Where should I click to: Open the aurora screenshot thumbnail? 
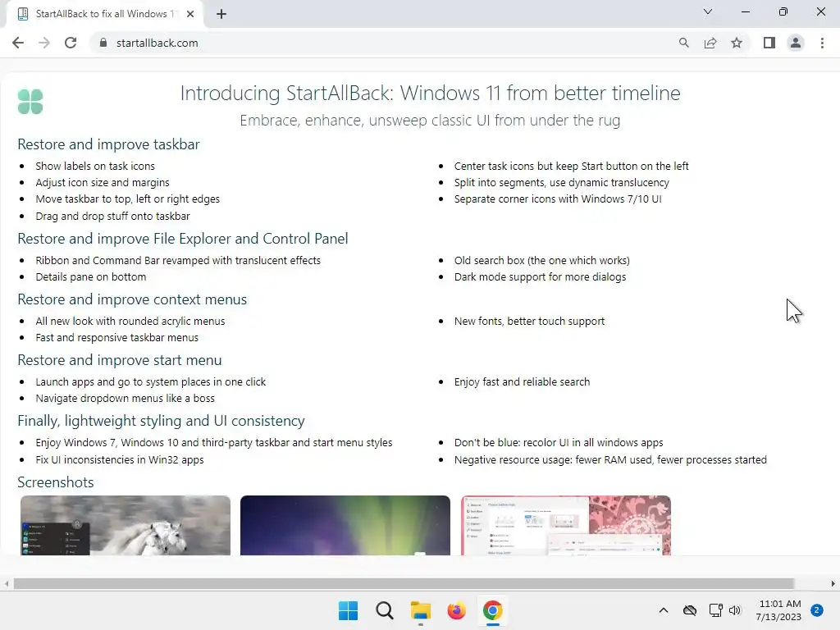(345, 525)
